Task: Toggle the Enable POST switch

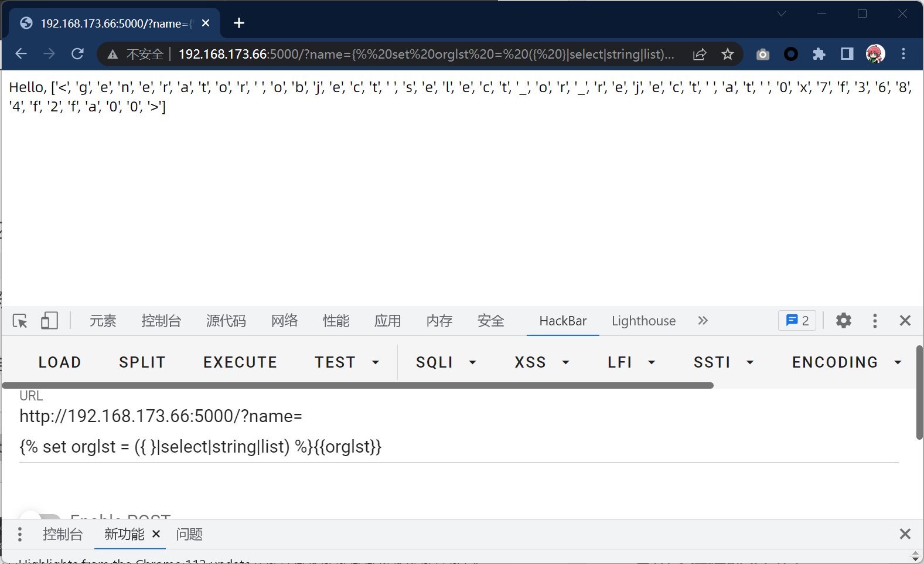Action: coord(40,517)
